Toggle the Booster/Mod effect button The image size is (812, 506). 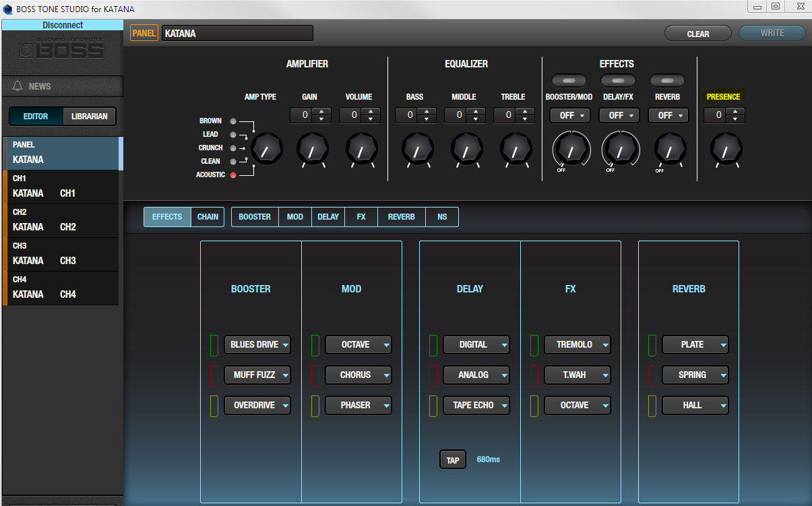click(569, 81)
